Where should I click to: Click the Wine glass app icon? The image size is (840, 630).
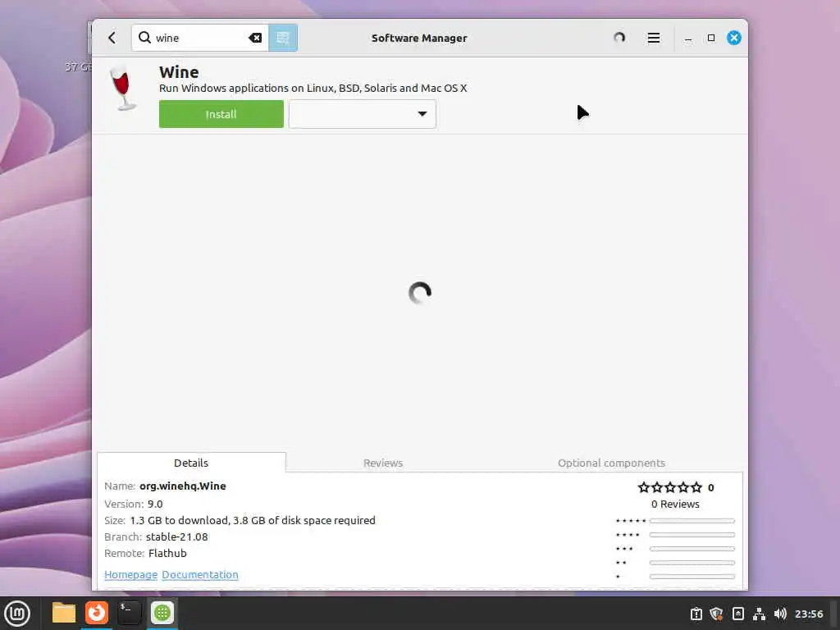coord(123,89)
